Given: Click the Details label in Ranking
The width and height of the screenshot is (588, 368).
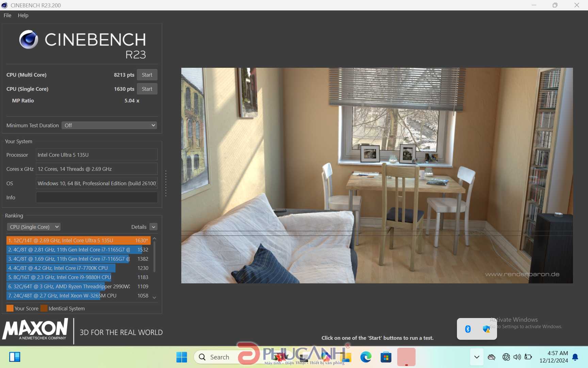Looking at the screenshot, I should coord(139,227).
